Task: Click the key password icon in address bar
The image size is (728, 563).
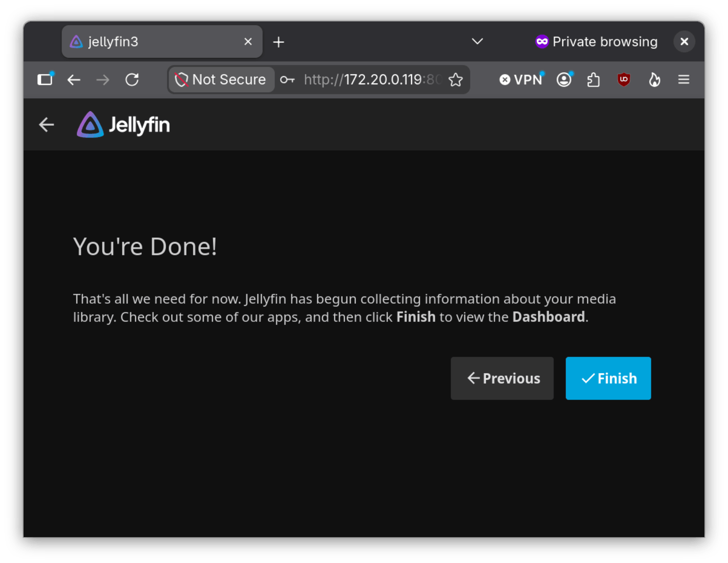Action: (x=287, y=80)
